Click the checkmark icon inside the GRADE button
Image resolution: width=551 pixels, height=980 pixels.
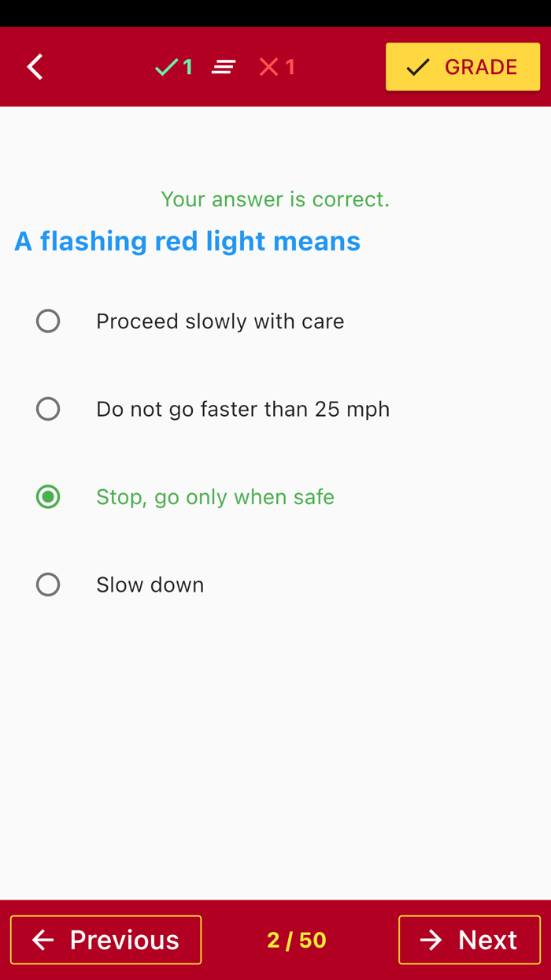pyautogui.click(x=417, y=67)
